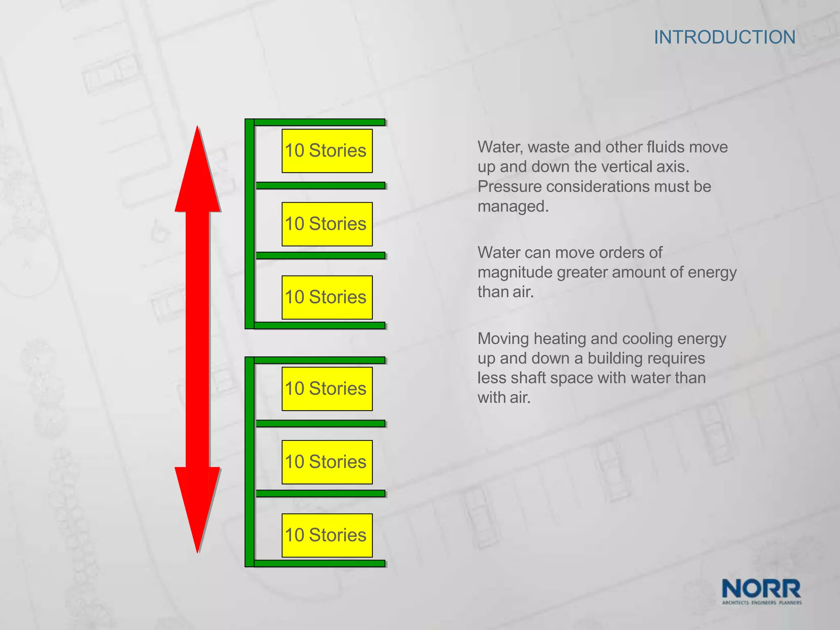Click the INTRODUCTION slide heading
The image size is (840, 630).
coord(724,37)
